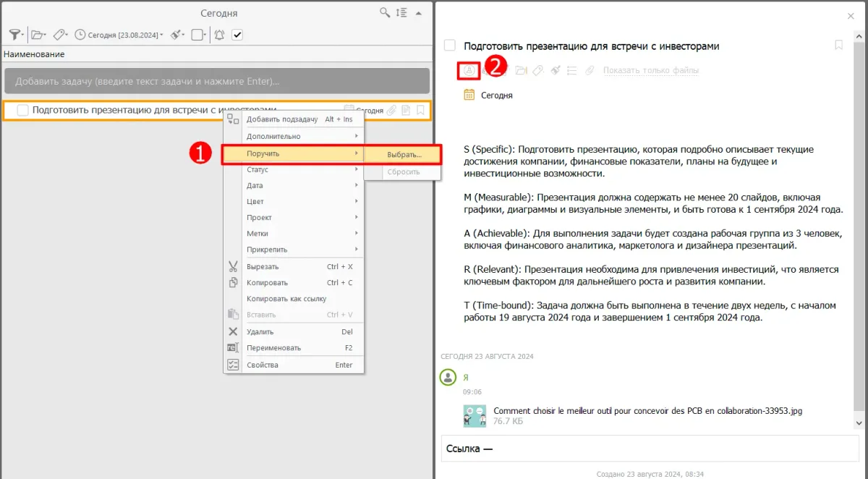Check the task checkbox in the detail panel
This screenshot has height=479, width=868.
click(x=450, y=46)
